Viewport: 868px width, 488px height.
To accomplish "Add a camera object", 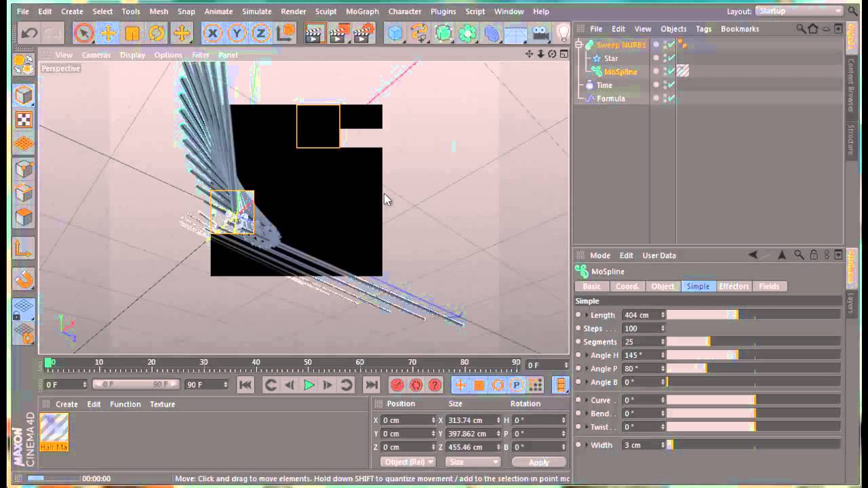I will (540, 33).
